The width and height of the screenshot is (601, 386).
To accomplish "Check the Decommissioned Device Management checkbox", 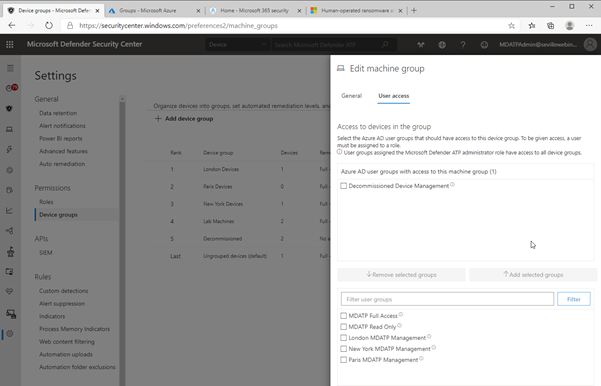I will coord(343,186).
